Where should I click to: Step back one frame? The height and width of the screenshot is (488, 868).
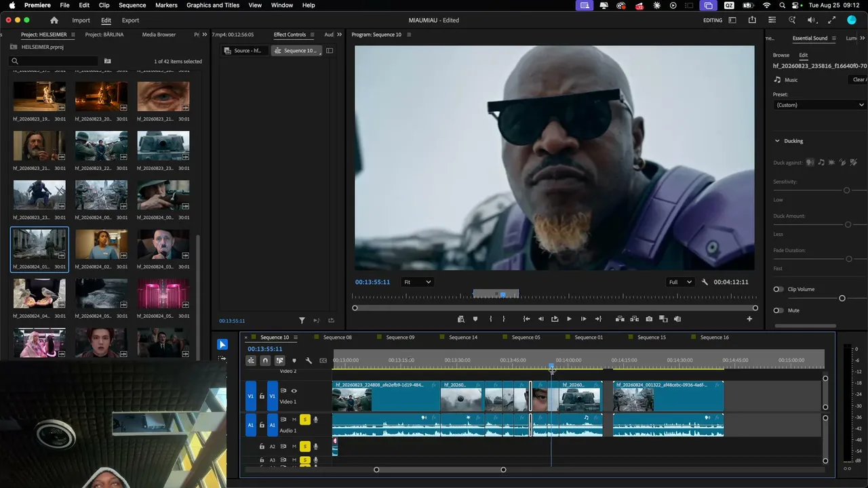coord(540,319)
